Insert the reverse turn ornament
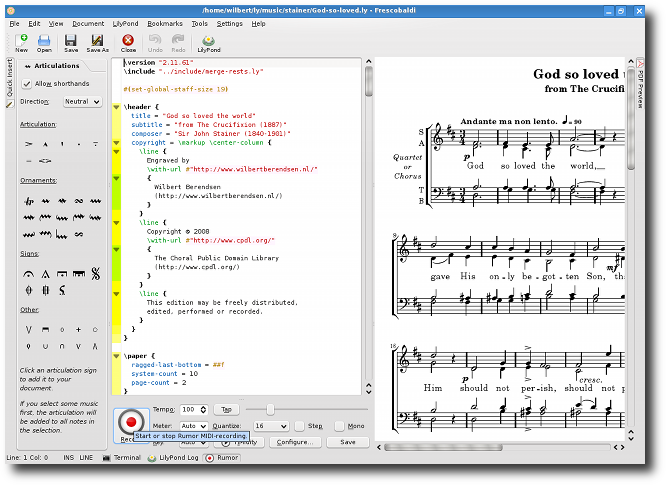666x485 pixels. (x=79, y=234)
